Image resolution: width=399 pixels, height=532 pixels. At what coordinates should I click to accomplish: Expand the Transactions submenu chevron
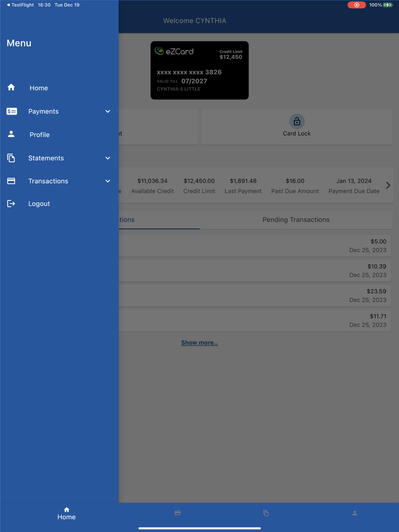[108, 181]
